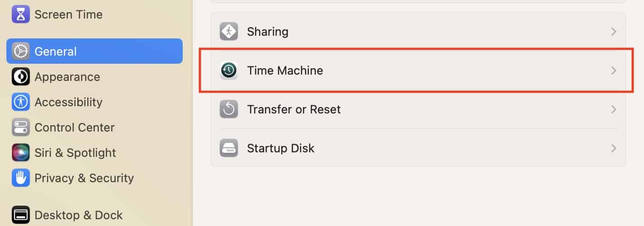644x226 pixels.
Task: Click the Accessibility icon in sidebar
Action: pyautogui.click(x=21, y=102)
